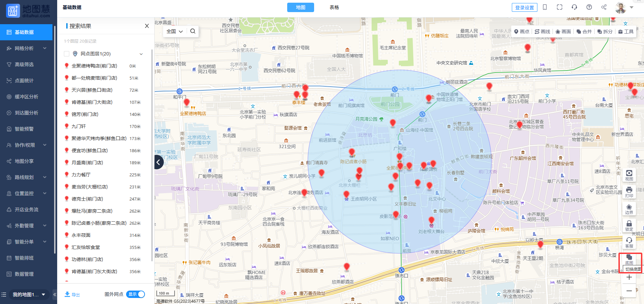This screenshot has height=304, width=644.
Task: Click the 登录设置 button
Action: pyautogui.click(x=524, y=7)
